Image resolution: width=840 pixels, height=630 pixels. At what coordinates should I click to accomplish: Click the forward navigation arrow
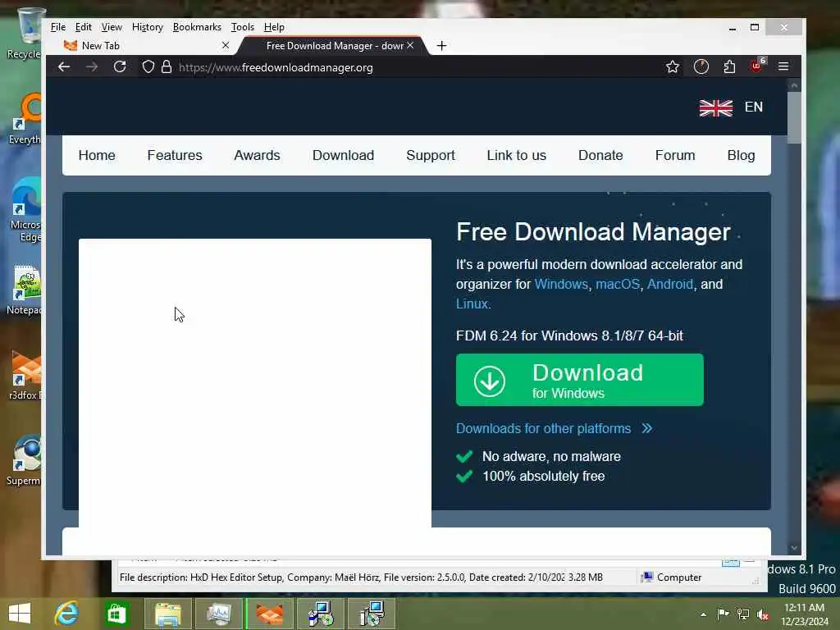92,67
